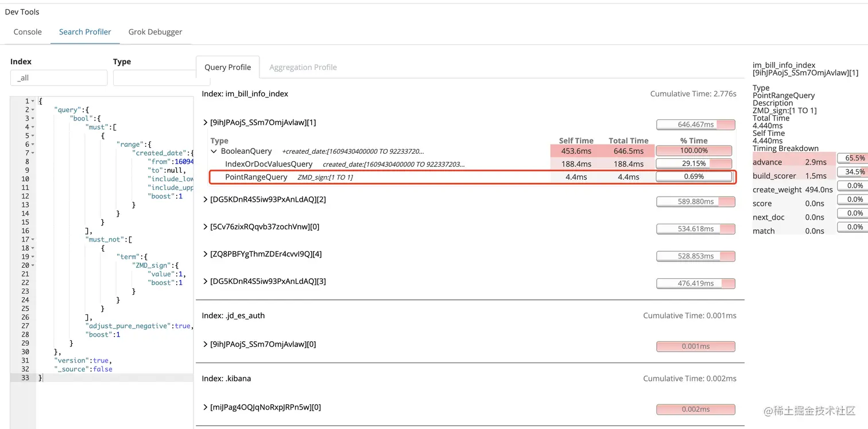
Task: Collapse the BooleanQuery tree row
Action: pyautogui.click(x=214, y=151)
